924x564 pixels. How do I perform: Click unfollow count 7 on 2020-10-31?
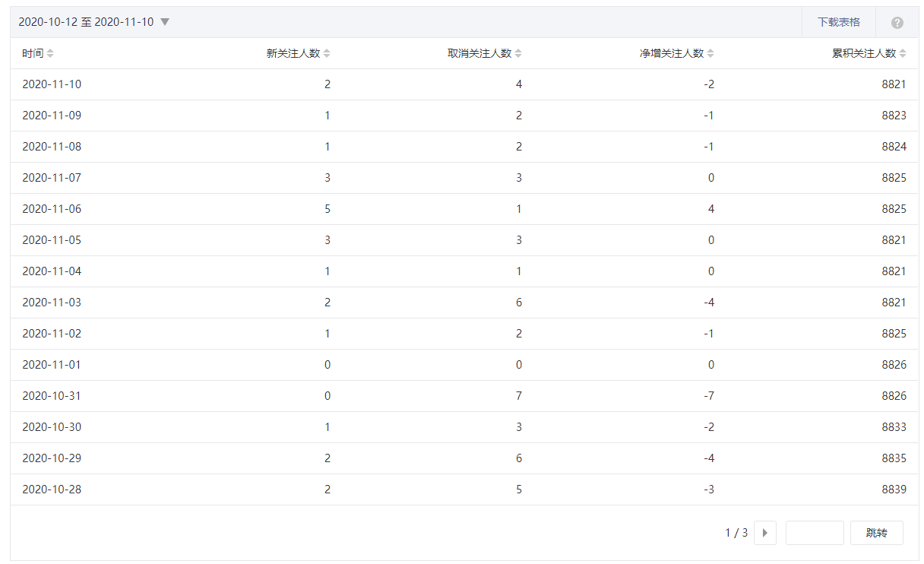point(519,396)
